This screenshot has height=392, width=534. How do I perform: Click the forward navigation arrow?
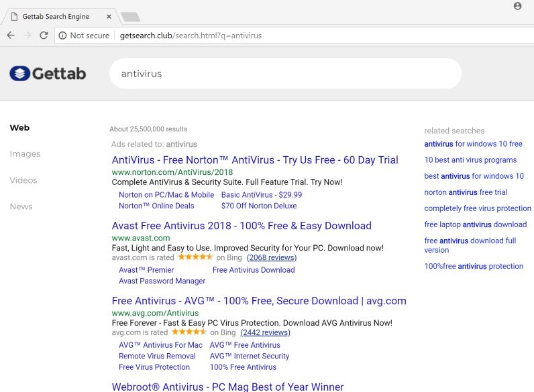coord(27,36)
